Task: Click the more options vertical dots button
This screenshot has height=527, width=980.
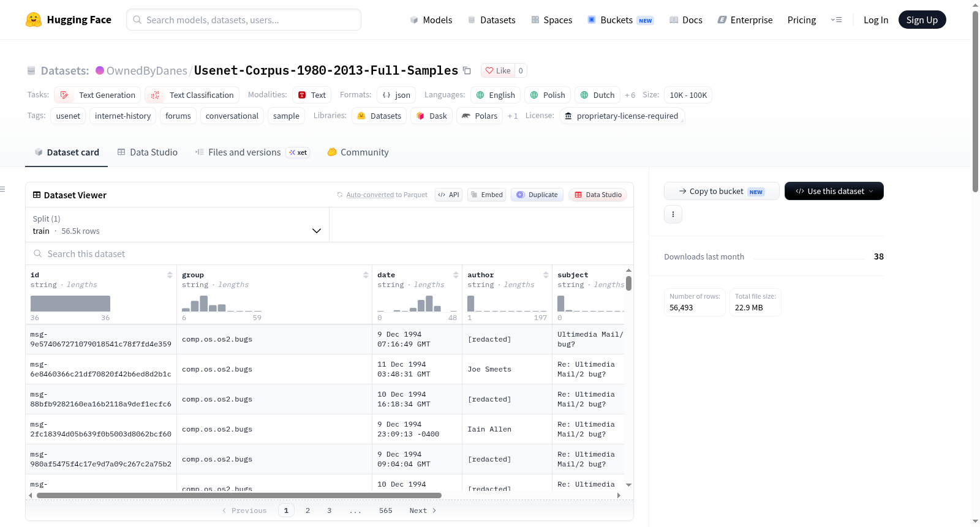Action: pos(673,214)
